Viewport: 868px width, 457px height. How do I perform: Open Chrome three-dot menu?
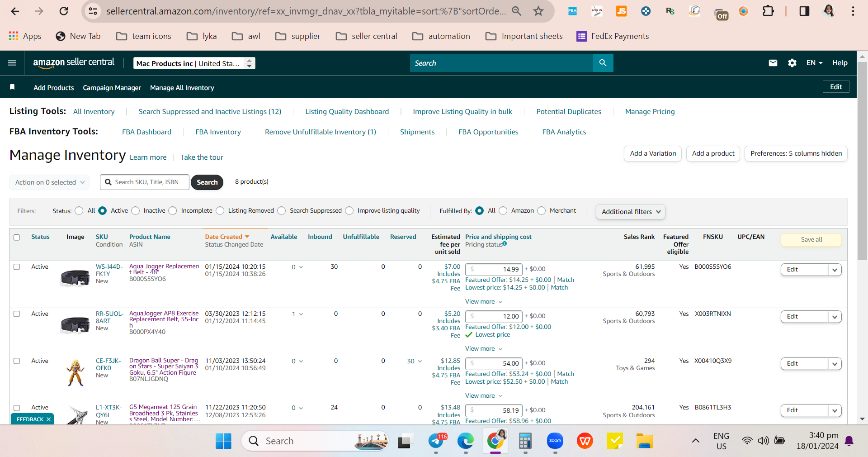853,11
